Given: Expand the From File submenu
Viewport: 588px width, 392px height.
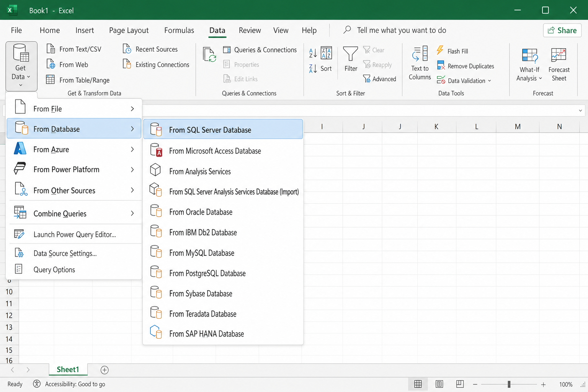Looking at the screenshot, I should 74,109.
